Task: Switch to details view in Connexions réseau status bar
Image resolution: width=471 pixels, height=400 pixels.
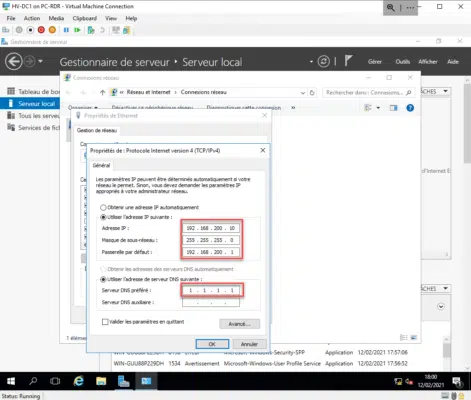Action: click(404, 338)
